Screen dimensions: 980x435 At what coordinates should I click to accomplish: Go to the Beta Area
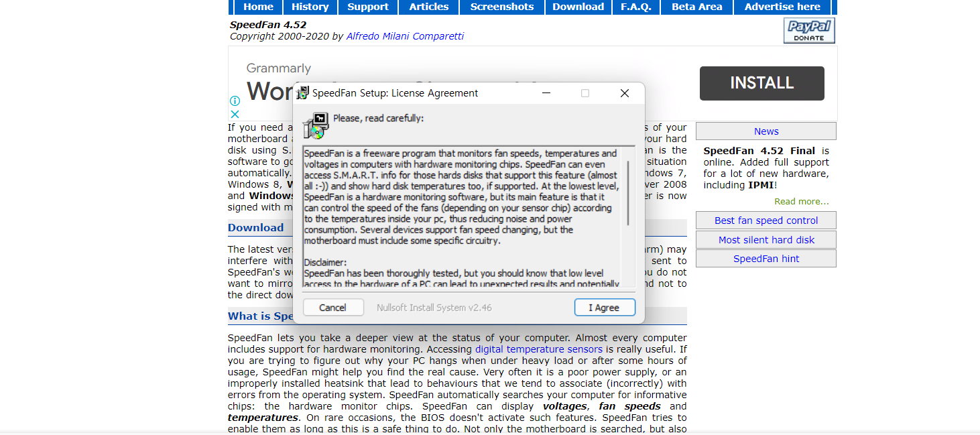(697, 7)
